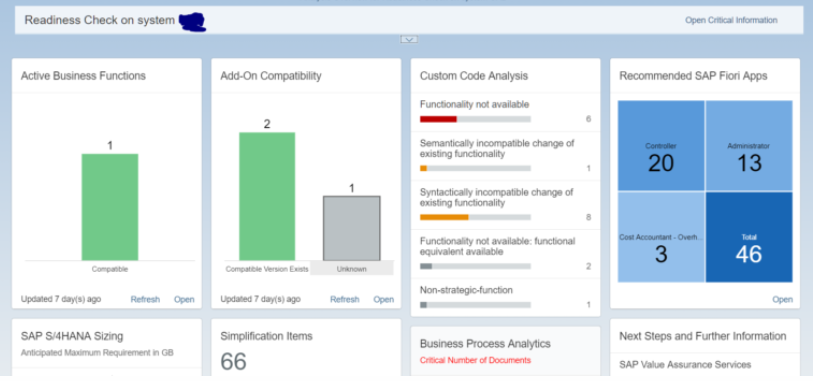This screenshot has width=813, height=381.
Task: Click the green Compatible bar in Active Business Functions
Action: (110, 207)
